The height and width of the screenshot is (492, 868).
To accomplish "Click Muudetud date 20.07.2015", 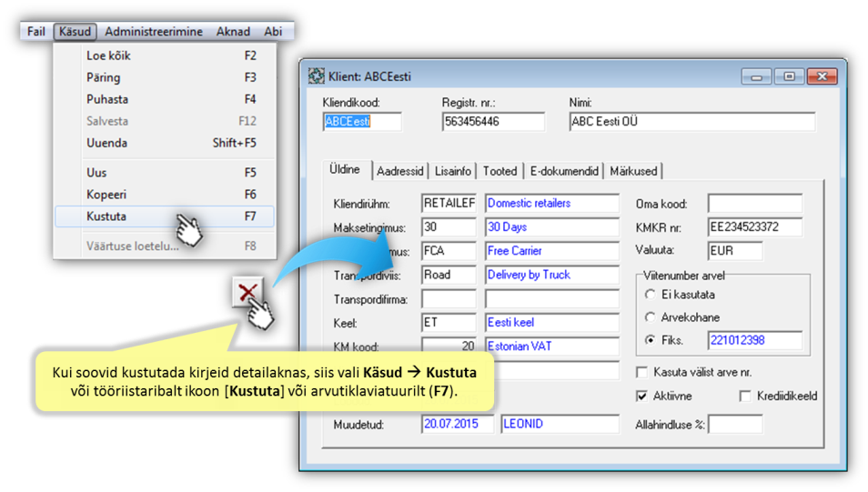I will (458, 425).
